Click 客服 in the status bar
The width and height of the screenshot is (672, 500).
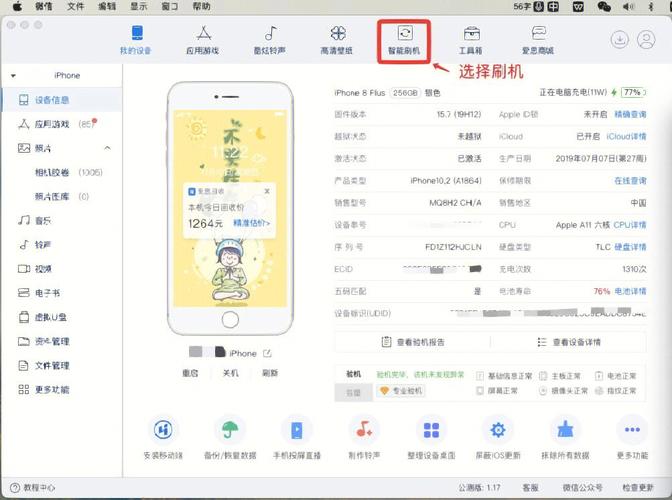tap(531, 488)
